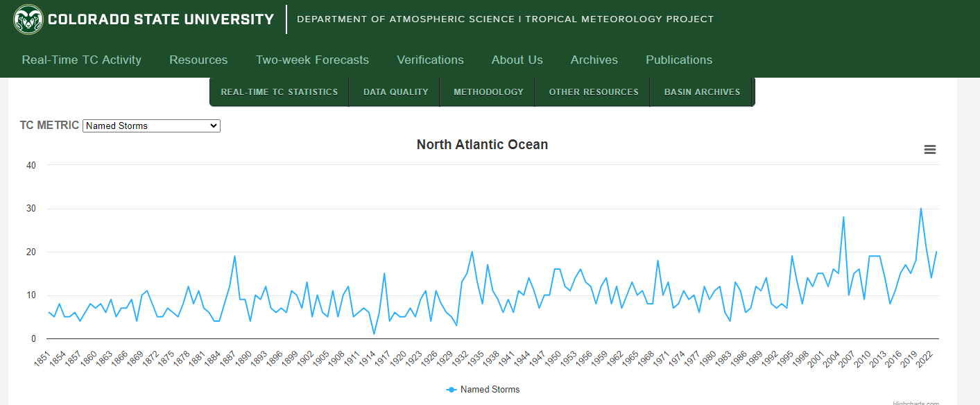Viewport: 980px width, 405px height.
Task: Click the 2020 peak point on chart
Action: (x=921, y=208)
